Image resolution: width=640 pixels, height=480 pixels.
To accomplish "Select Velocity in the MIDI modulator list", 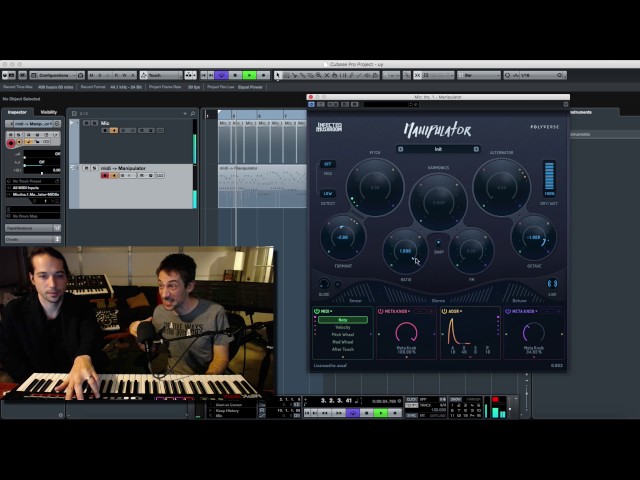I will (x=342, y=327).
